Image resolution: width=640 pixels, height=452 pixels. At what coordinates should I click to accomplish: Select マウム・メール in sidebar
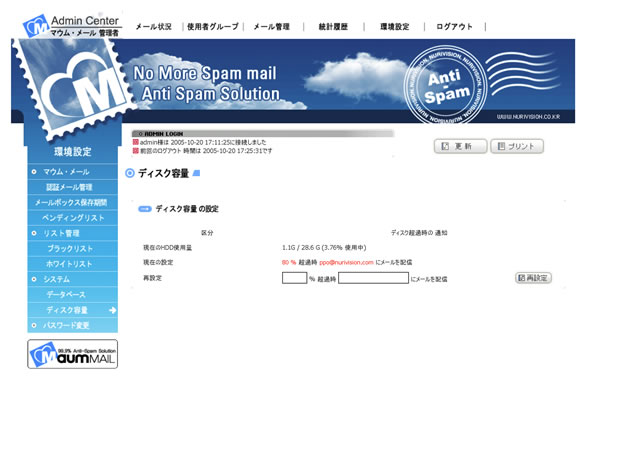(x=72, y=172)
